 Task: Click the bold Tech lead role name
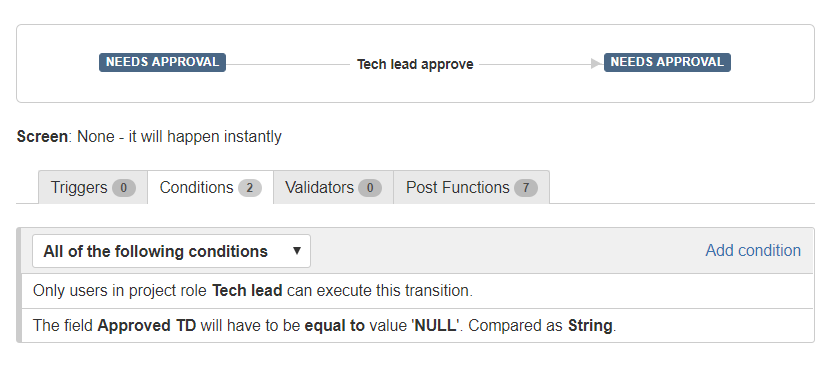(247, 291)
